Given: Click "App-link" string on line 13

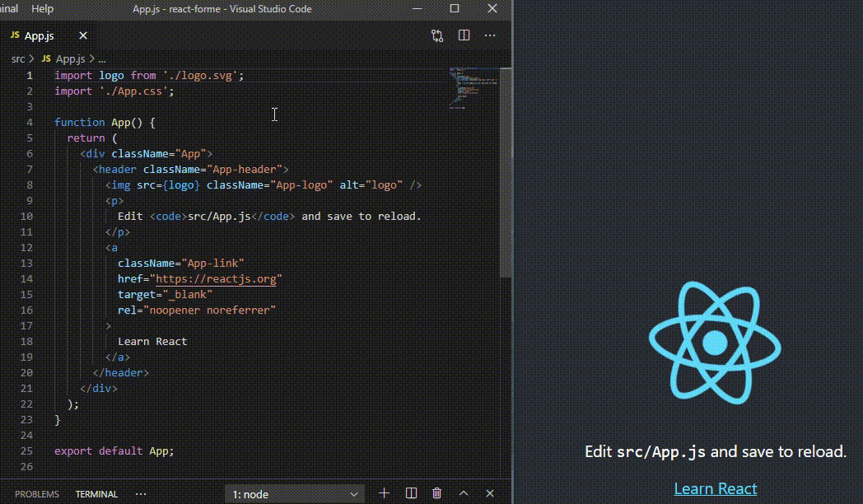Looking at the screenshot, I should [212, 264].
